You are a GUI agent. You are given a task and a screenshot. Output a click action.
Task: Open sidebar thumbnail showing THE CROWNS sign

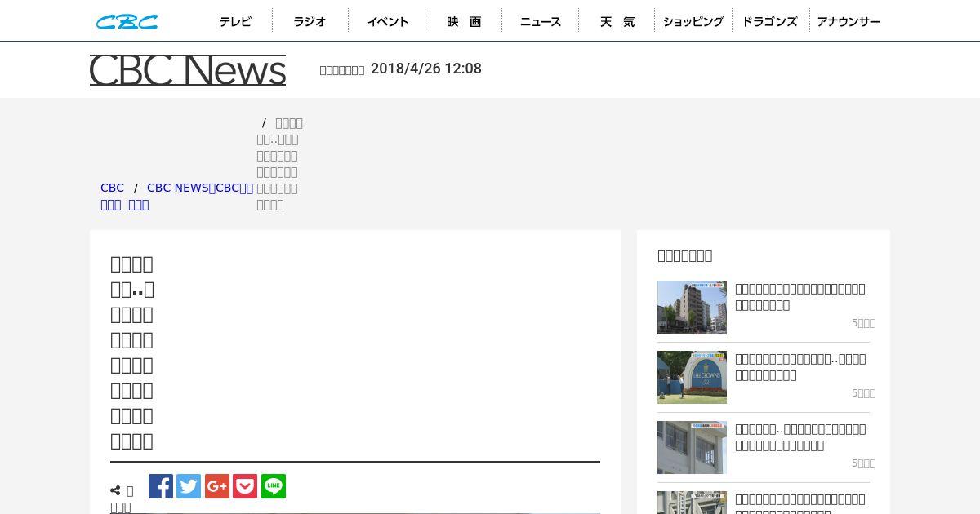pos(692,378)
